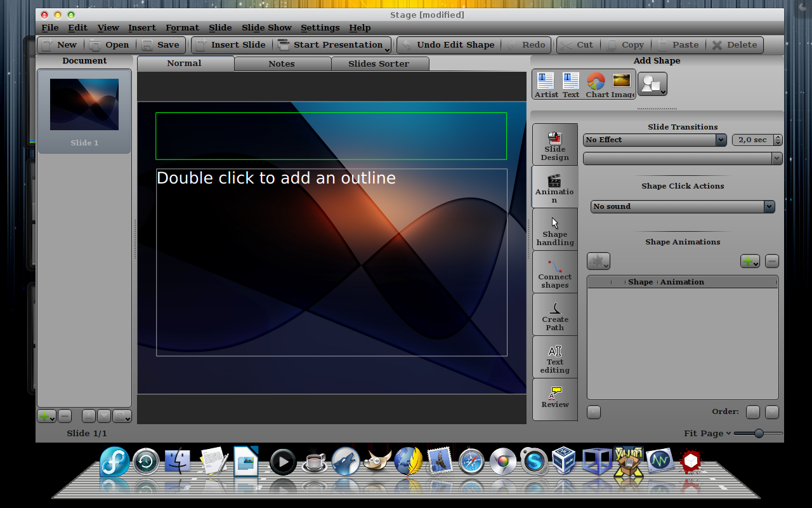This screenshot has width=812, height=508.
Task: Add a Text shape
Action: click(571, 85)
